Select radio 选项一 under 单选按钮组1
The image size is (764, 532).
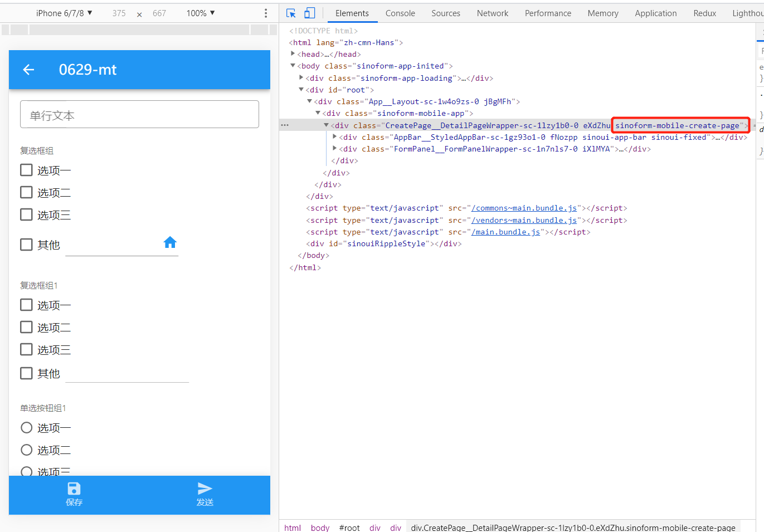click(x=26, y=428)
